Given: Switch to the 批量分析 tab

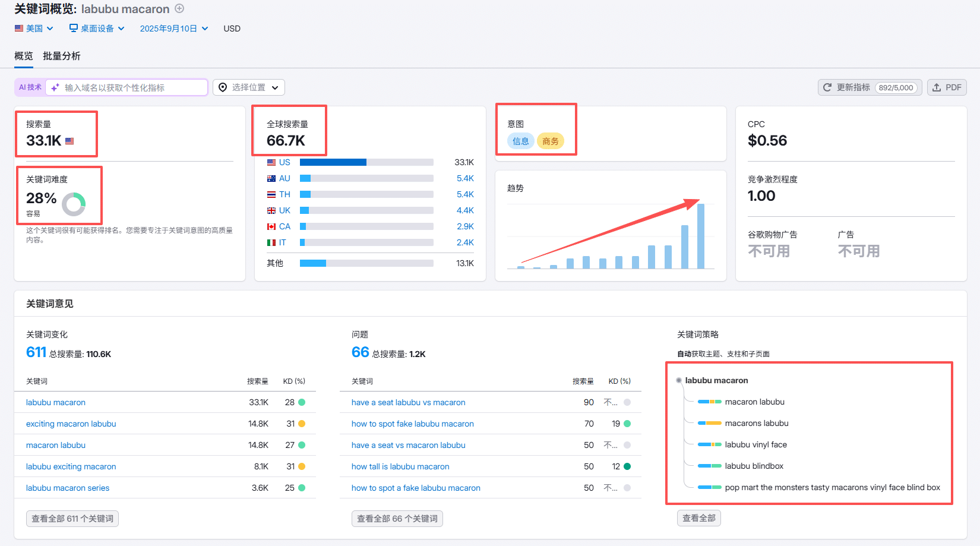Looking at the screenshot, I should coord(62,56).
